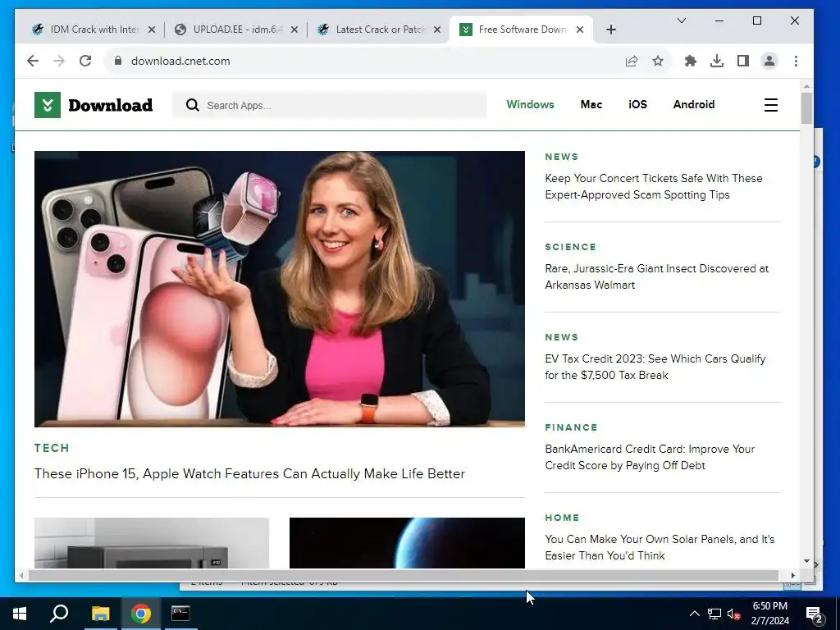Open the iPhone 15 Apple Watch article headline
The height and width of the screenshot is (630, 840).
click(x=249, y=473)
